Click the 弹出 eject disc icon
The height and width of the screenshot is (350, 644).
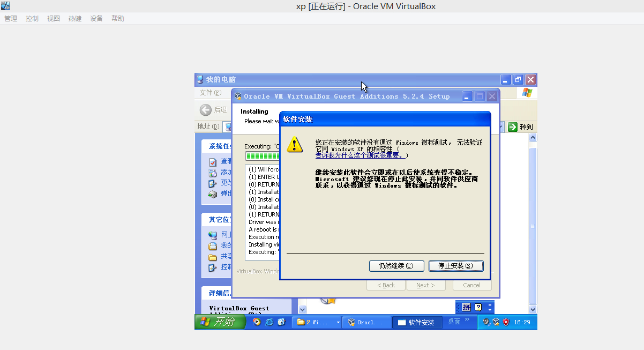213,193
